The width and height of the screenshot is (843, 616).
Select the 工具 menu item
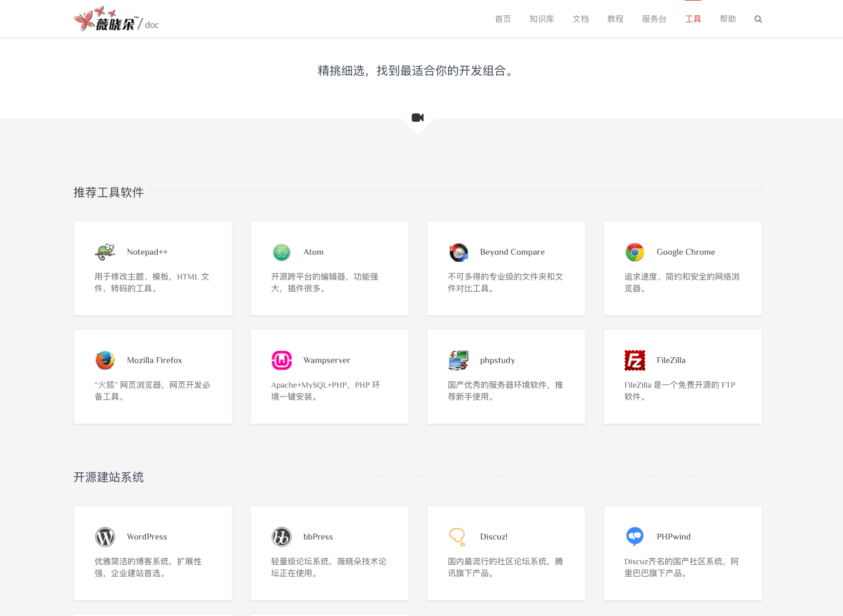tap(693, 19)
